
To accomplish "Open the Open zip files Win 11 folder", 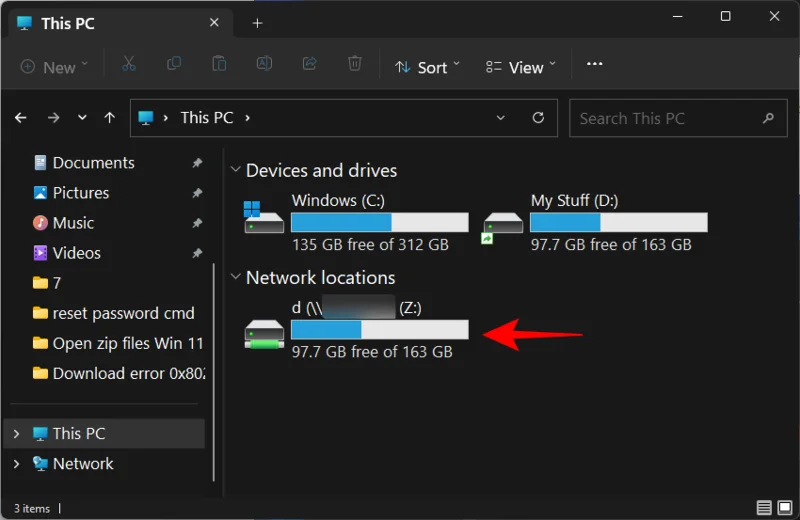I will tap(118, 343).
